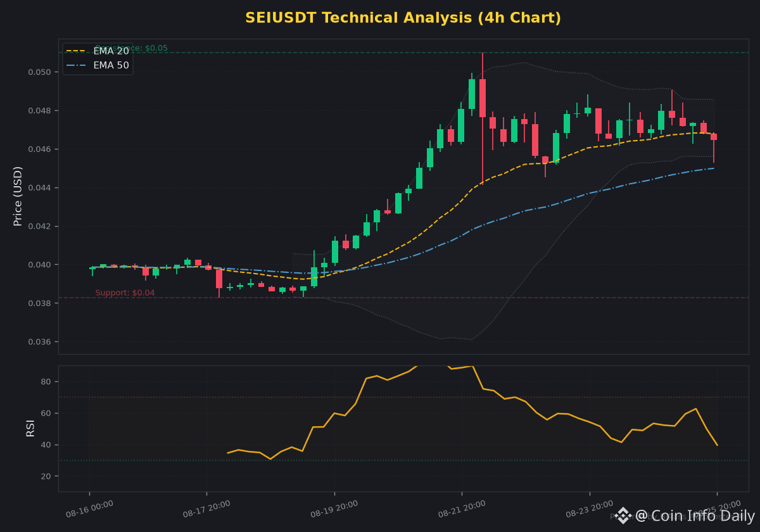The image size is (760, 532).
Task: Click the 08-21 20:00 date label
Action: (462, 509)
